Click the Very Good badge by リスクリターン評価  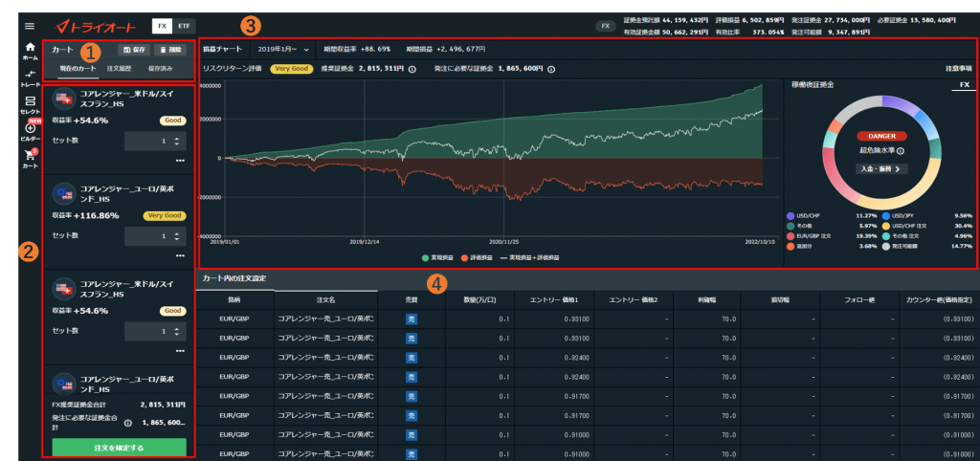click(x=292, y=69)
